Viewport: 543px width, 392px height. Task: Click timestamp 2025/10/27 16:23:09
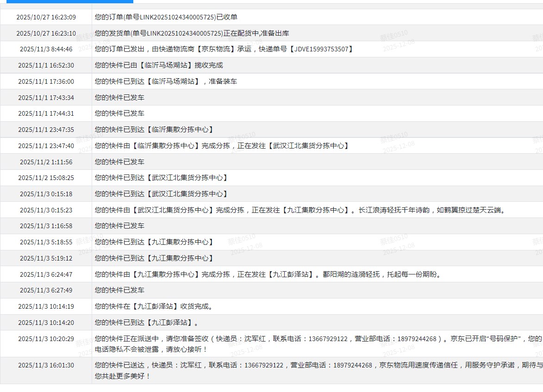click(x=46, y=17)
